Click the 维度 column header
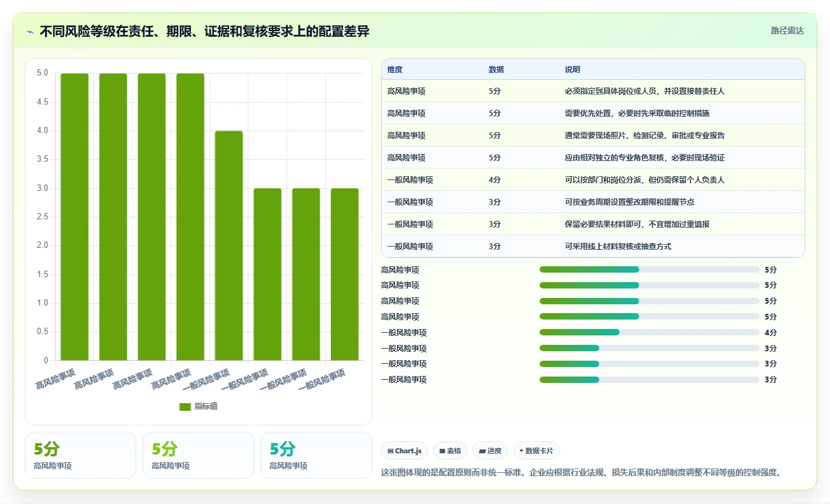 pos(394,69)
